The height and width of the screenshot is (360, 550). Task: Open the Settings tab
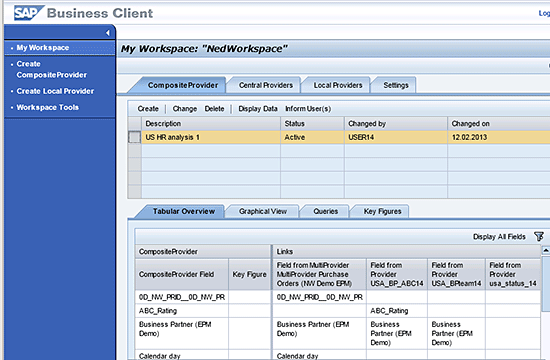[x=396, y=85]
